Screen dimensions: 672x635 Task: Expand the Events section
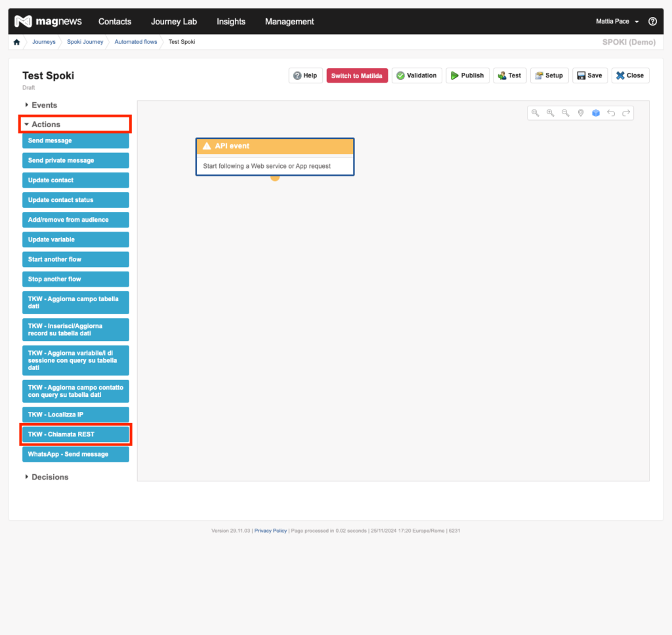pyautogui.click(x=44, y=105)
